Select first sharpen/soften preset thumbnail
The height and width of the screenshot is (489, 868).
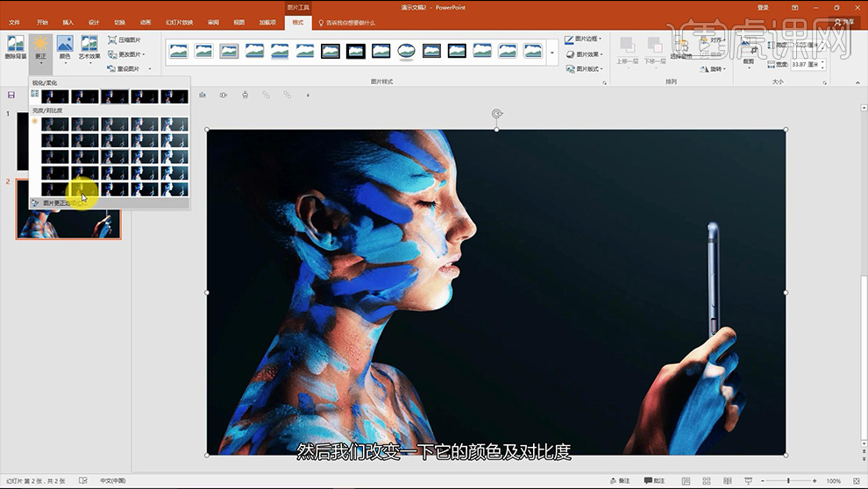55,96
